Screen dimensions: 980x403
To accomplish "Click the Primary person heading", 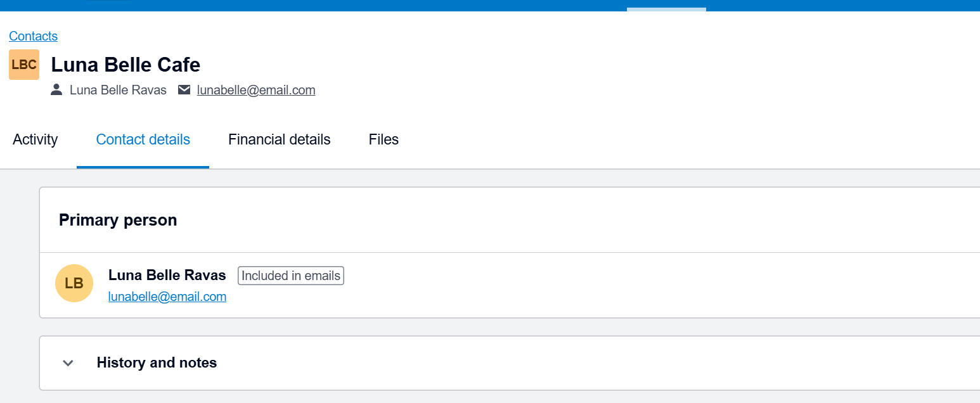I will coord(118,220).
